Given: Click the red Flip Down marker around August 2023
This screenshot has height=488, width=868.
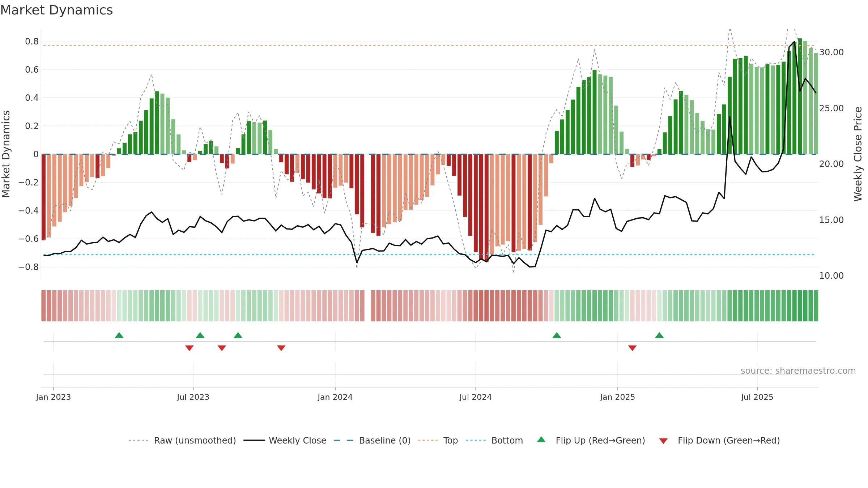Looking at the screenshot, I should point(222,348).
